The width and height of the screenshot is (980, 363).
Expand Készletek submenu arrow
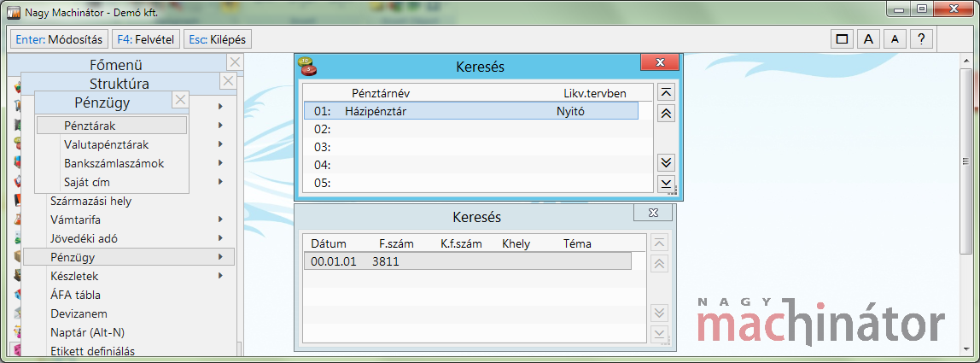(220, 276)
